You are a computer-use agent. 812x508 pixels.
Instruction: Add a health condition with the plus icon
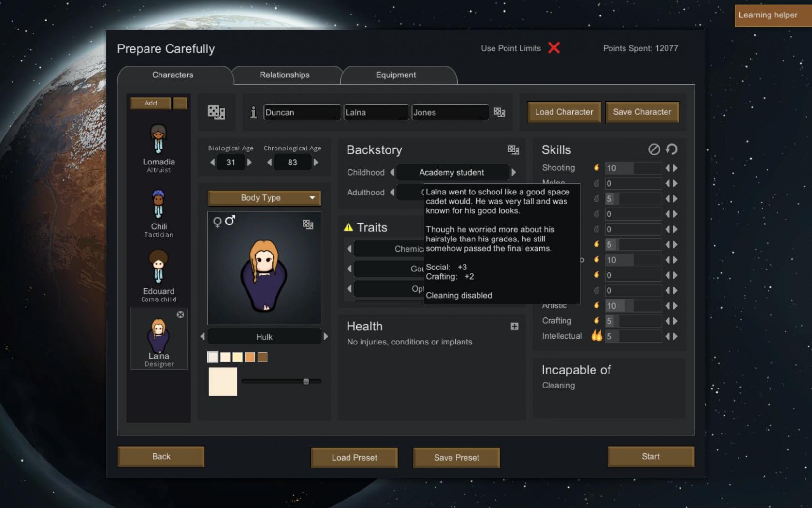point(514,327)
